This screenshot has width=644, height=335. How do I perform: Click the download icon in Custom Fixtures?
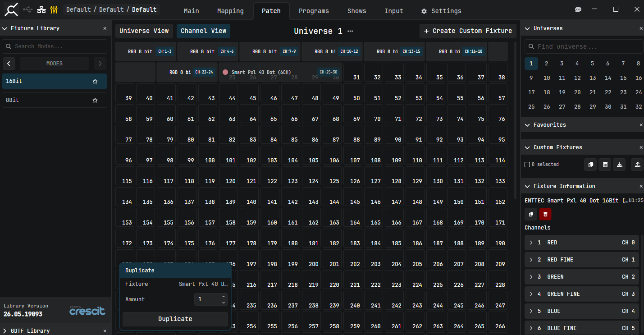pyautogui.click(x=620, y=165)
